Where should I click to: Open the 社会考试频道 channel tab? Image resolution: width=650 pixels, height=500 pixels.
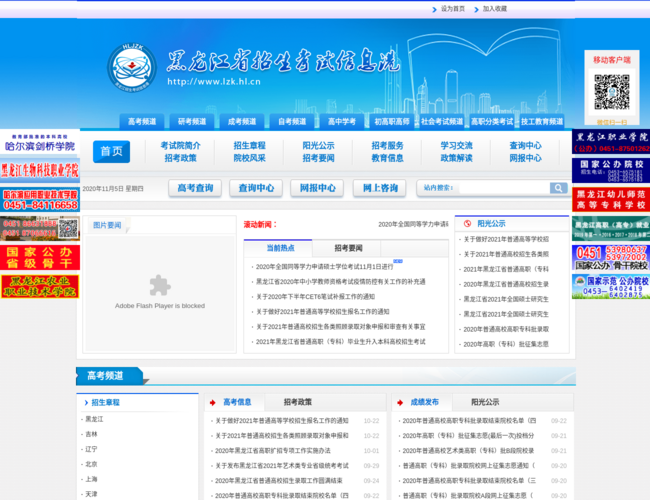[x=442, y=121]
